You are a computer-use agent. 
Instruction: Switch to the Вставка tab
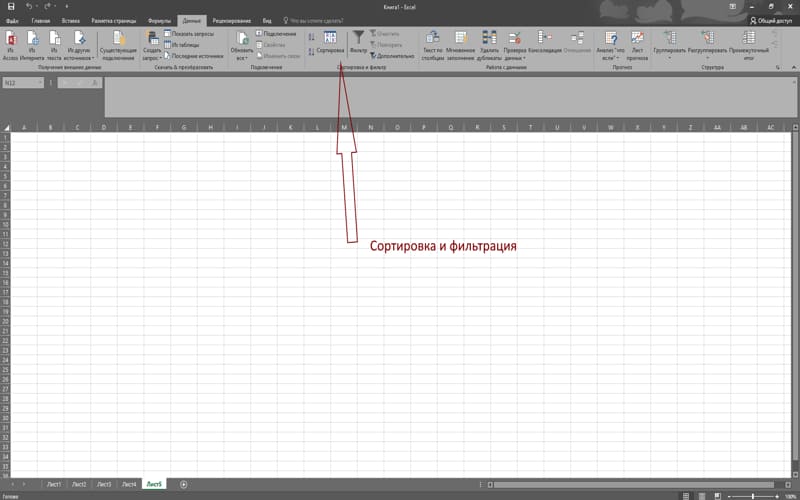pyautogui.click(x=70, y=21)
